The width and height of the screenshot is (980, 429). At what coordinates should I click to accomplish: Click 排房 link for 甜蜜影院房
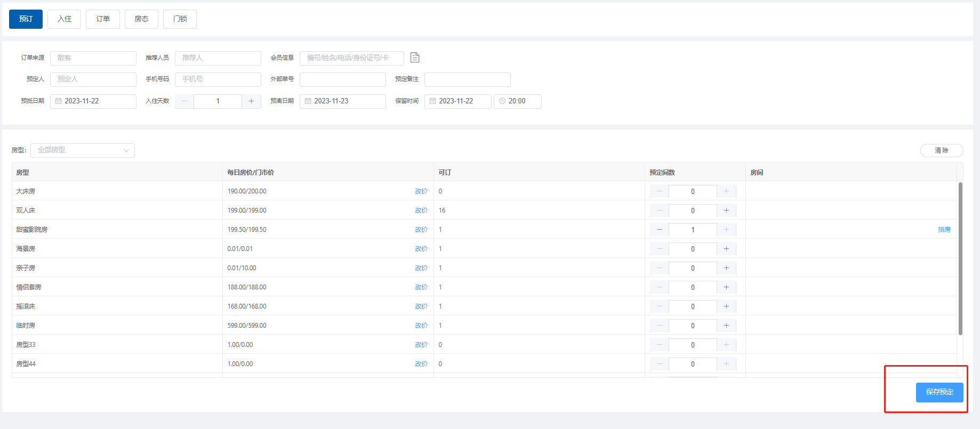[x=944, y=230]
